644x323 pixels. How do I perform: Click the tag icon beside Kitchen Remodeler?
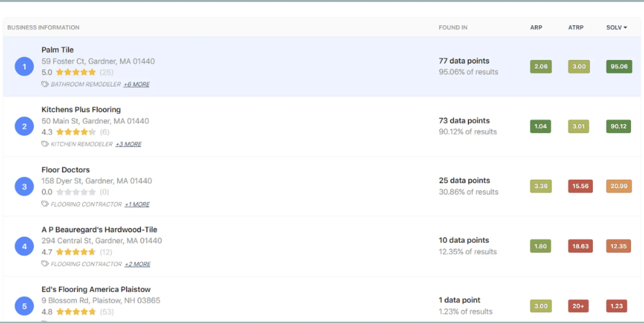(45, 144)
